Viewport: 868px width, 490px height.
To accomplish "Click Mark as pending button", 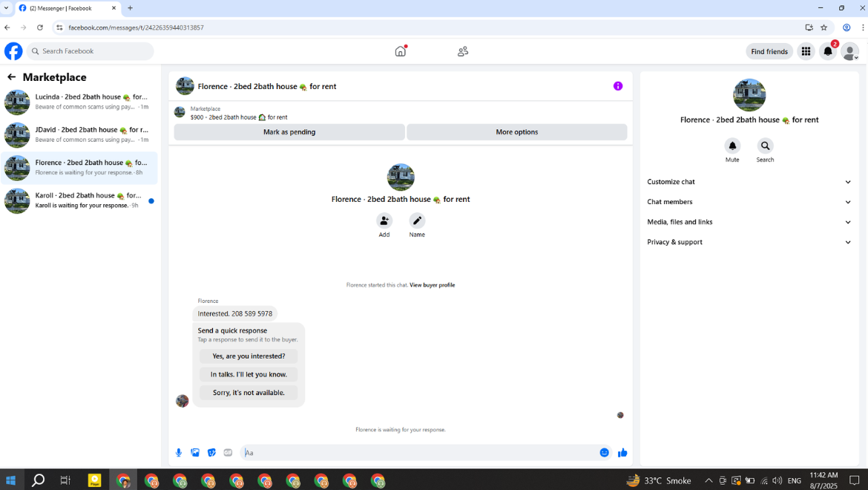I will click(x=289, y=131).
